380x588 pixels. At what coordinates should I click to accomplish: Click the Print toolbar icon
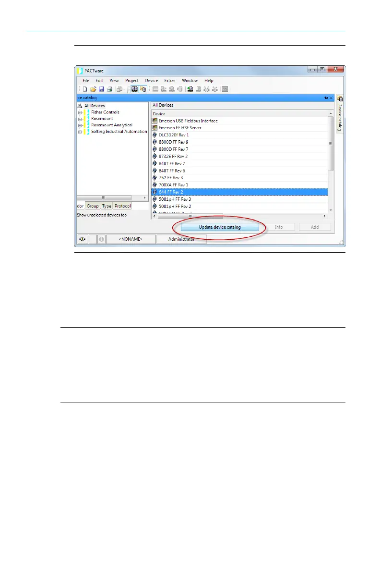click(109, 89)
